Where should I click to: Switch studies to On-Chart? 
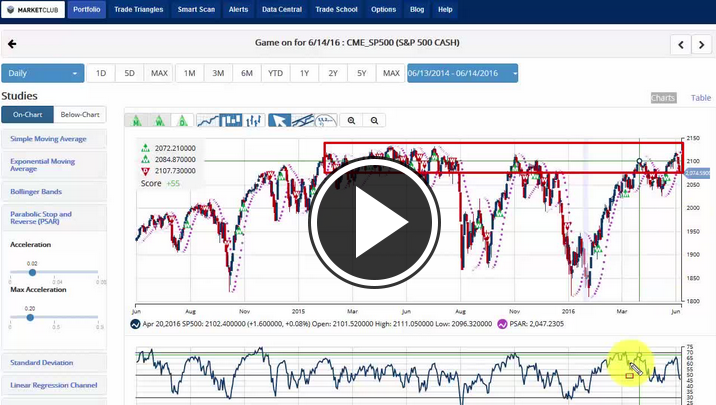27,115
